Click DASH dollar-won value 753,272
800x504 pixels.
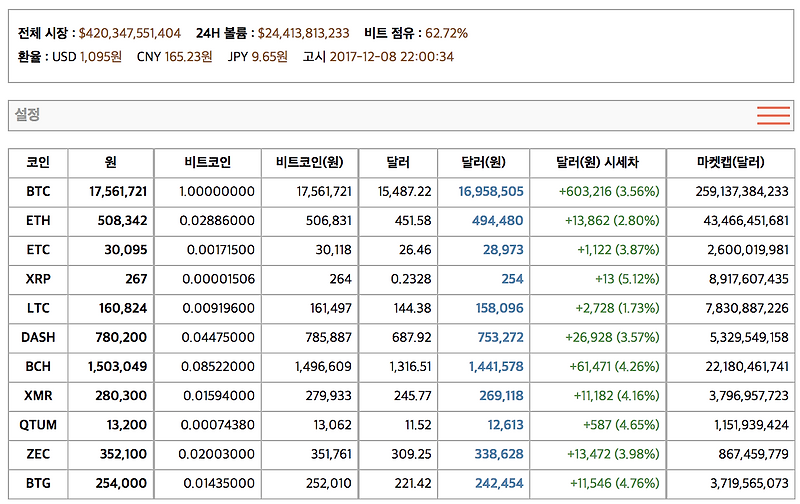[x=501, y=337]
